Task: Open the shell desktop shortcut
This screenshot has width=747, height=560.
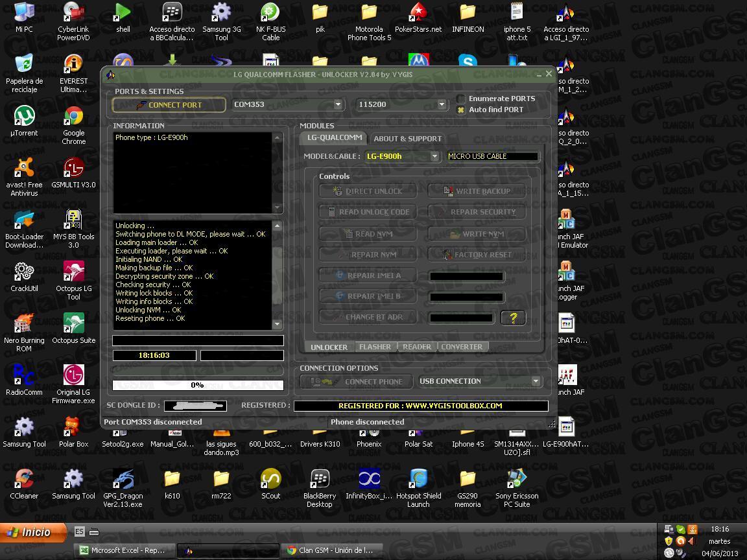Action: 123,18
